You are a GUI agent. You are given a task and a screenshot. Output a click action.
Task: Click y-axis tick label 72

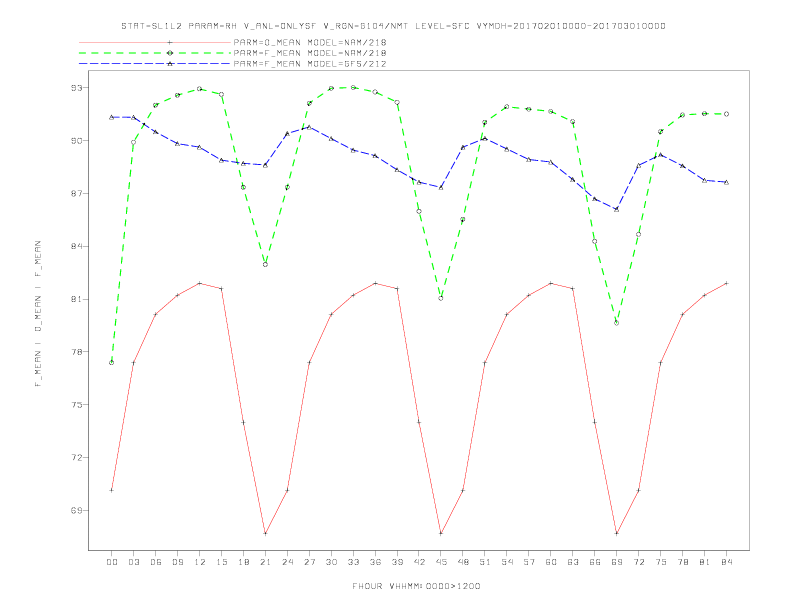[76, 458]
